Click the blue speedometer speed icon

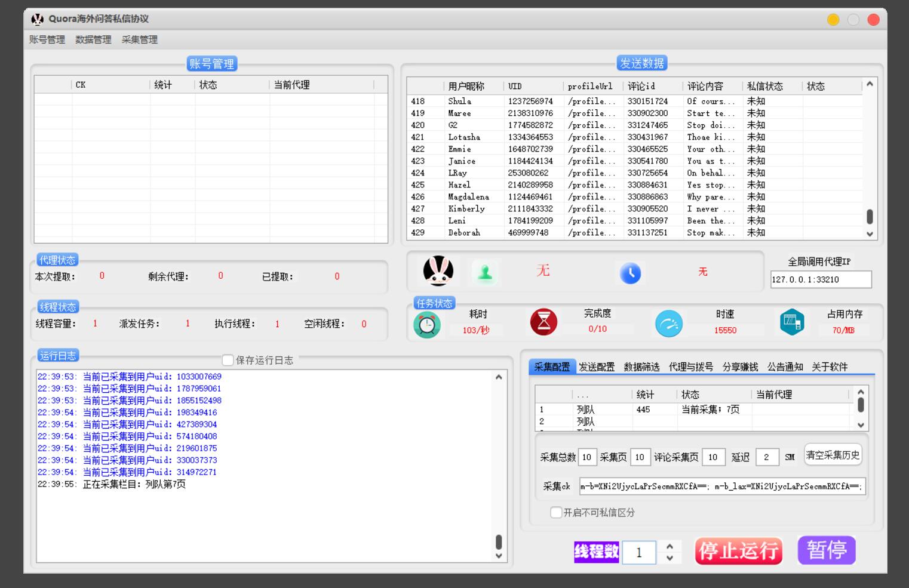tap(668, 324)
